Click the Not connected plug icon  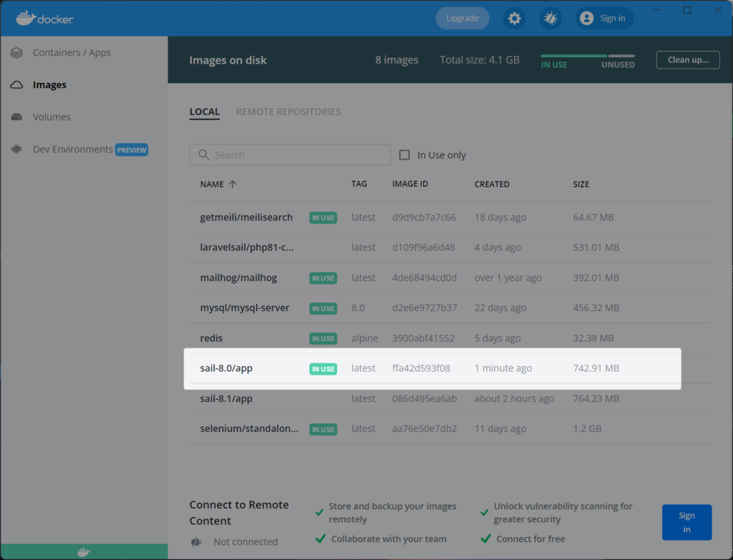[x=196, y=542]
